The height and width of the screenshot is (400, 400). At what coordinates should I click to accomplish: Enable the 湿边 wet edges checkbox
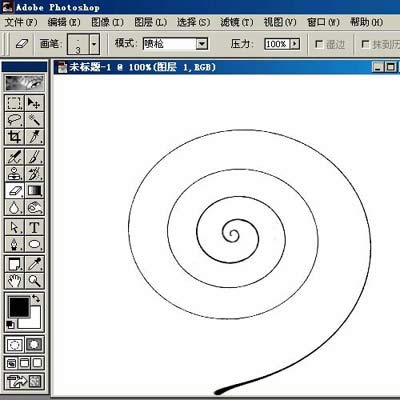(x=319, y=44)
